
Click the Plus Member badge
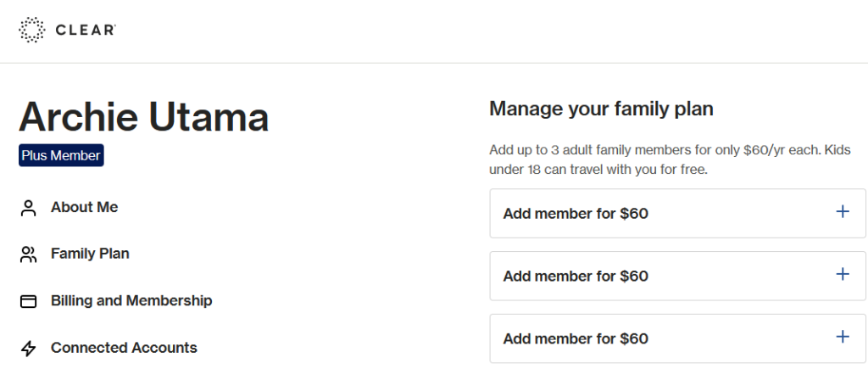(x=61, y=156)
